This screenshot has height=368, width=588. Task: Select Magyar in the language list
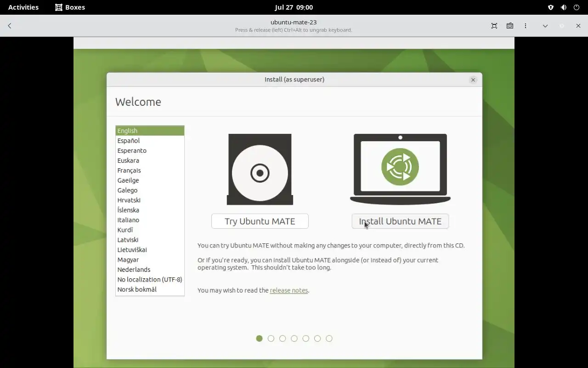point(150,259)
